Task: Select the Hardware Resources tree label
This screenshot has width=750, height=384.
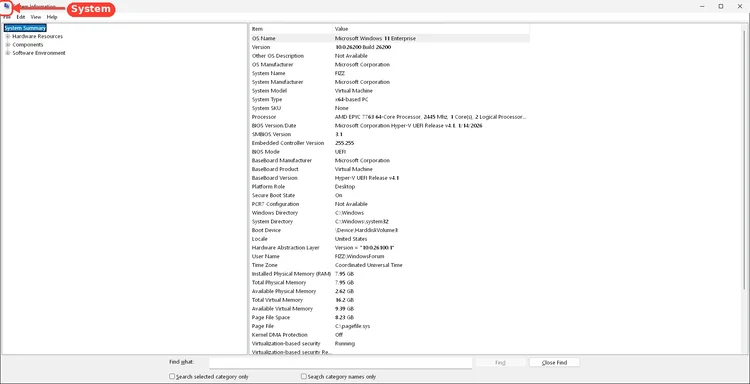Action: click(x=37, y=36)
